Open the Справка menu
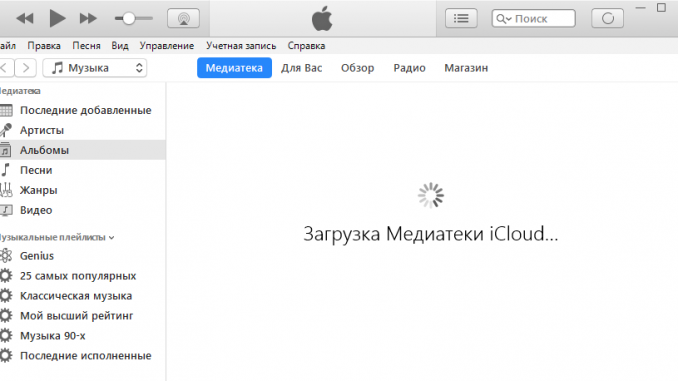678x381 pixels. (306, 46)
